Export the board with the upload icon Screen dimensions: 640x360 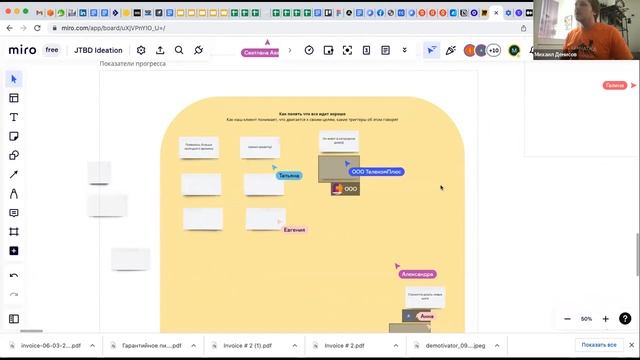click(x=160, y=50)
